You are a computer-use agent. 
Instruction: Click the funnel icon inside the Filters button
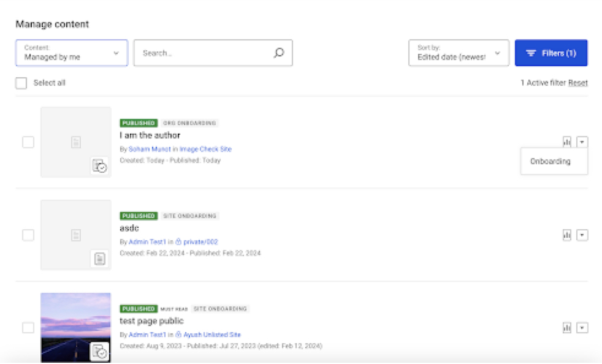pos(531,53)
